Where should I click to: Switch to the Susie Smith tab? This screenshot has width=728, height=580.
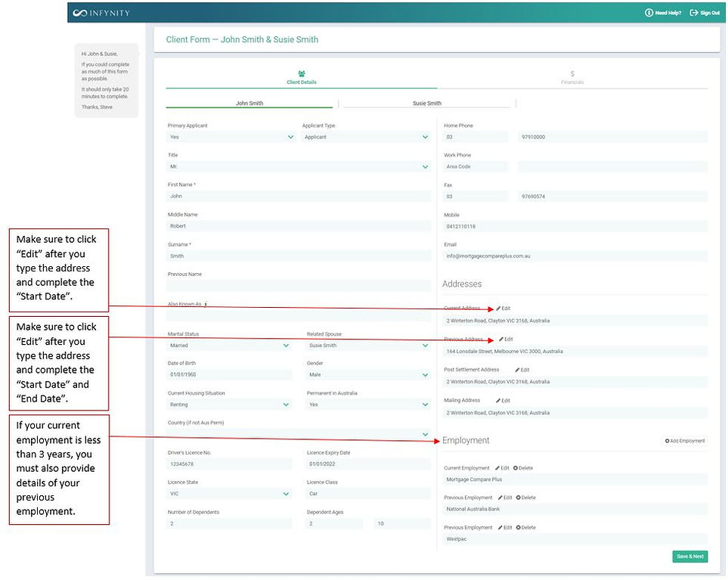[x=426, y=103]
